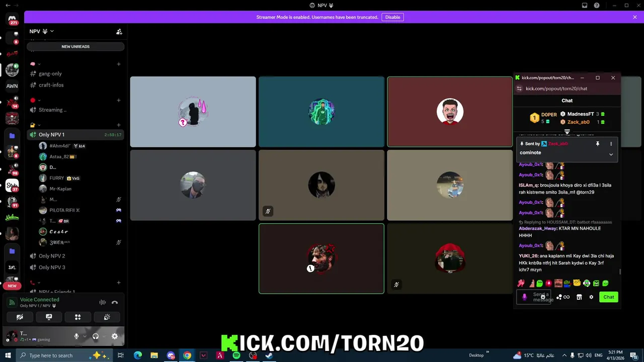This screenshot has width=644, height=362.
Task: Invite people using the server header icon
Action: click(119, 31)
